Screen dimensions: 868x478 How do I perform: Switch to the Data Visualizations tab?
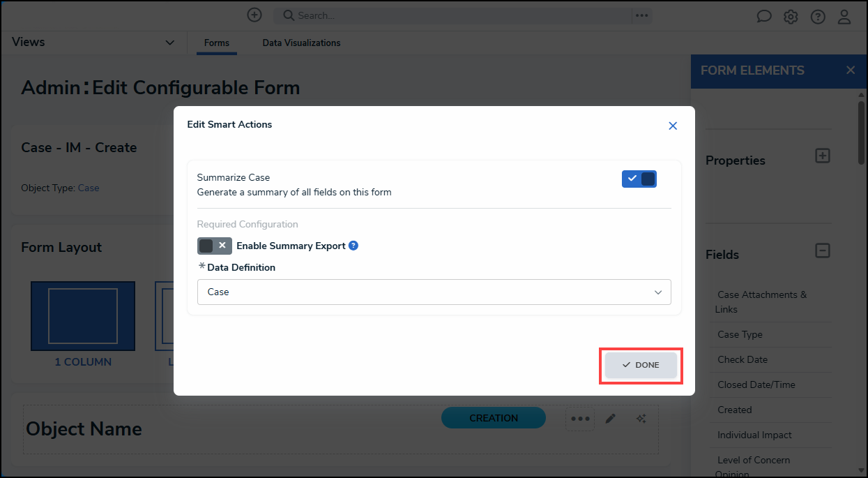click(x=301, y=43)
